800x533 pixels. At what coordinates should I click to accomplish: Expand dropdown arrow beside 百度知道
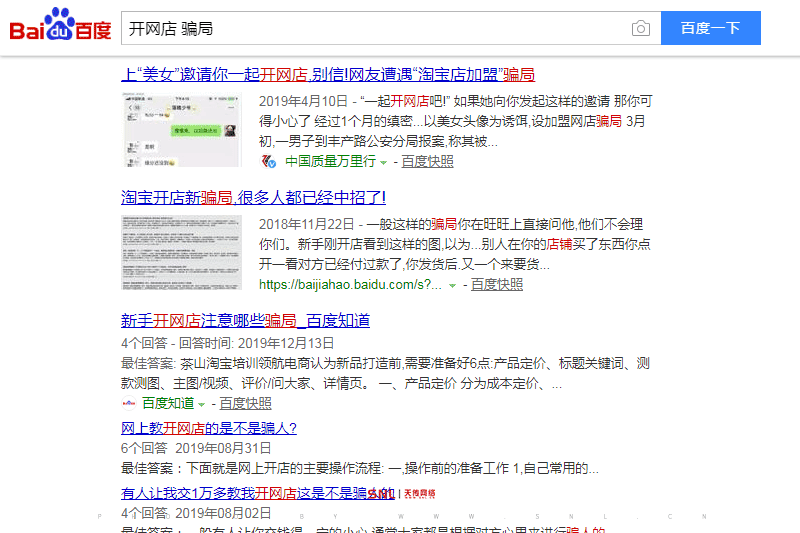click(x=202, y=404)
